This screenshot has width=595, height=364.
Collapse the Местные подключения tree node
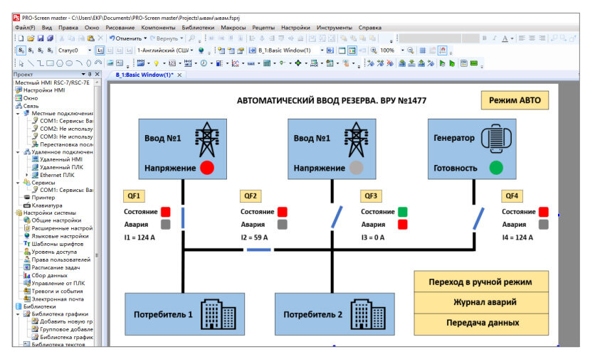click(18, 113)
